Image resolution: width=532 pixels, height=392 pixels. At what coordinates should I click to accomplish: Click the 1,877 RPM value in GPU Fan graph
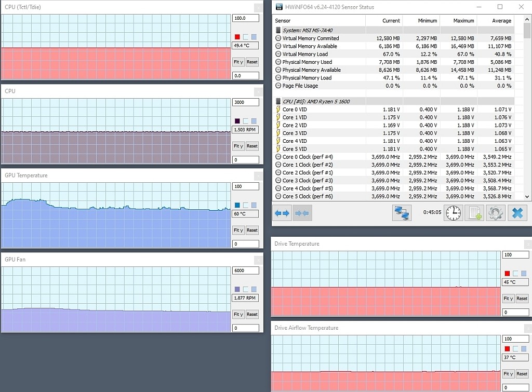(246, 298)
